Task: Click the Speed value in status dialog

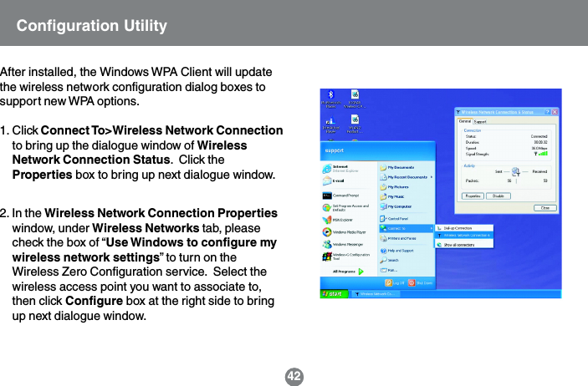Action: tap(539, 149)
